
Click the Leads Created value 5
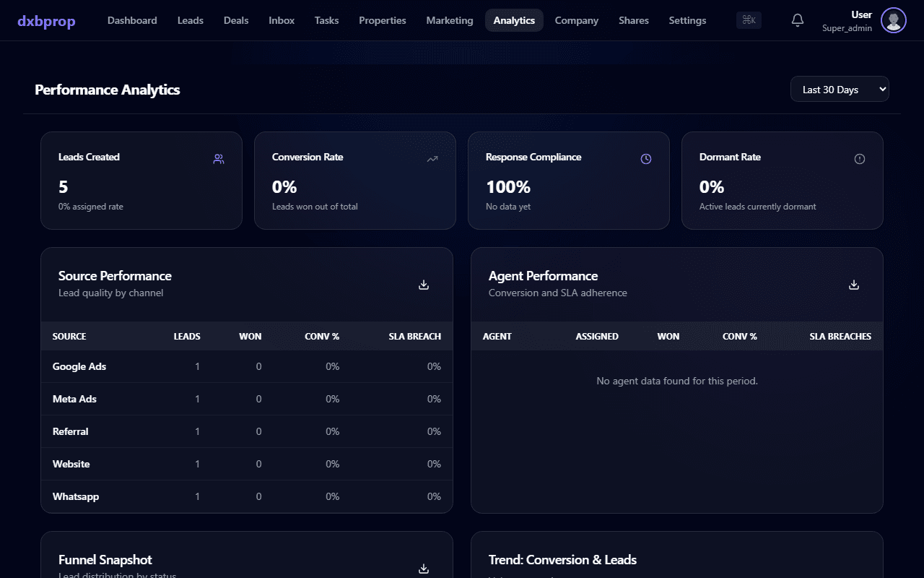pyautogui.click(x=64, y=187)
